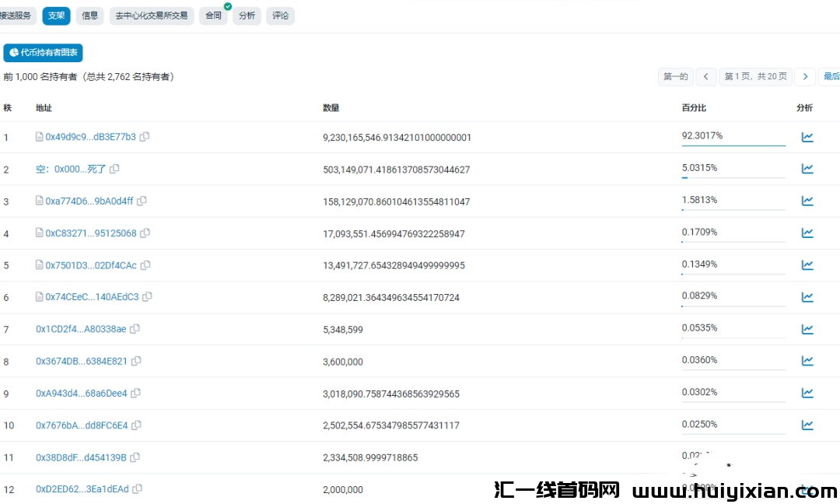Open address link 0x1CD2f4...A80338ae
This screenshot has height=504, width=840.
coord(81,329)
